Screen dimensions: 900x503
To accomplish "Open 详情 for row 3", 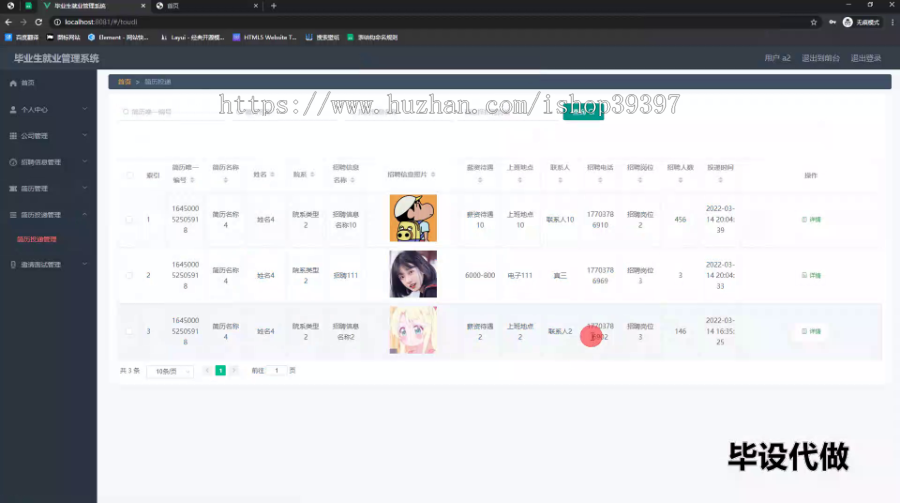I will (x=811, y=331).
